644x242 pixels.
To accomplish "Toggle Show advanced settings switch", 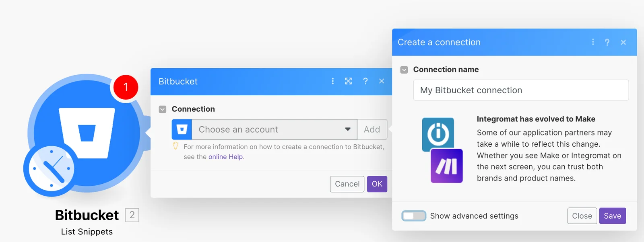I will [414, 216].
